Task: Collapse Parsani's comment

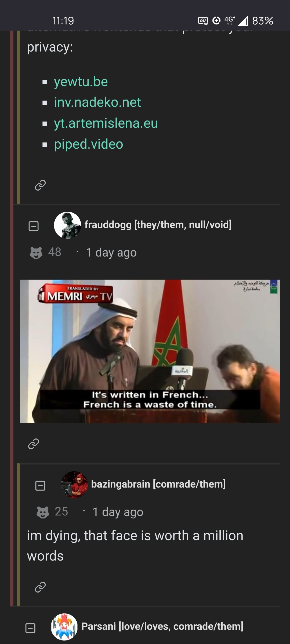Action: click(x=30, y=628)
